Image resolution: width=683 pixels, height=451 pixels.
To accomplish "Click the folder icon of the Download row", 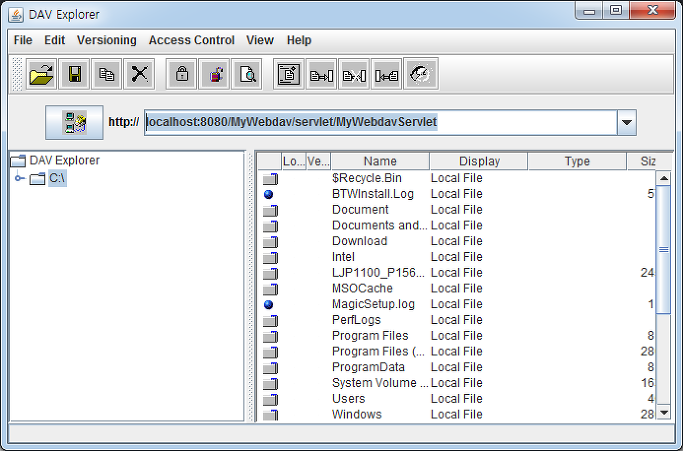I will point(270,241).
